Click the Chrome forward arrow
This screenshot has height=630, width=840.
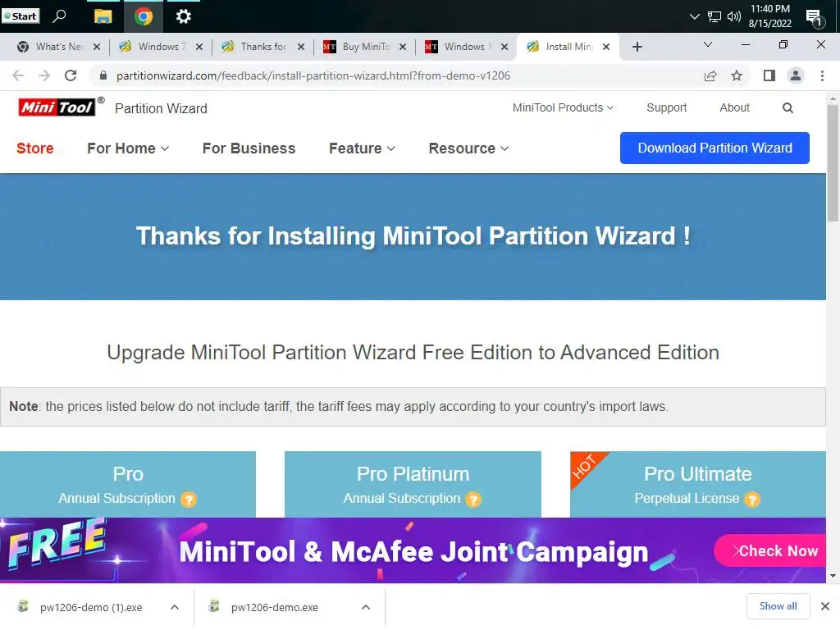[44, 75]
